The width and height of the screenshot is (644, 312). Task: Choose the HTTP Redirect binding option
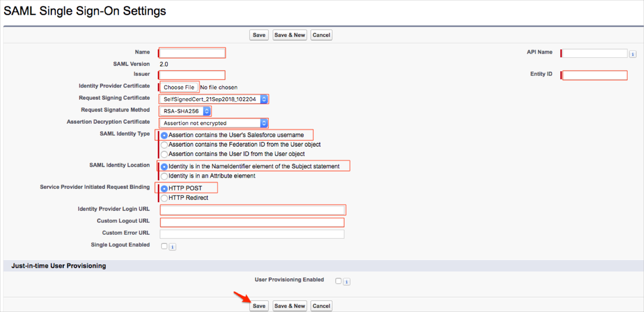click(x=164, y=198)
